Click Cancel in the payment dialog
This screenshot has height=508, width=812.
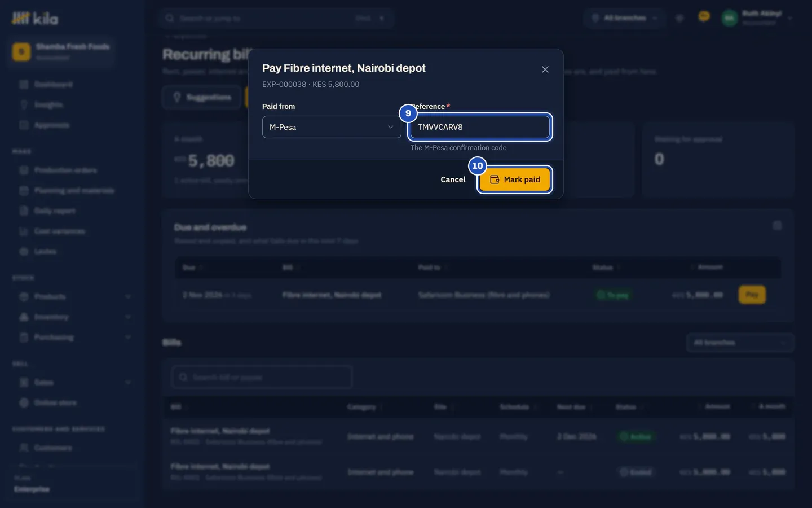point(453,179)
